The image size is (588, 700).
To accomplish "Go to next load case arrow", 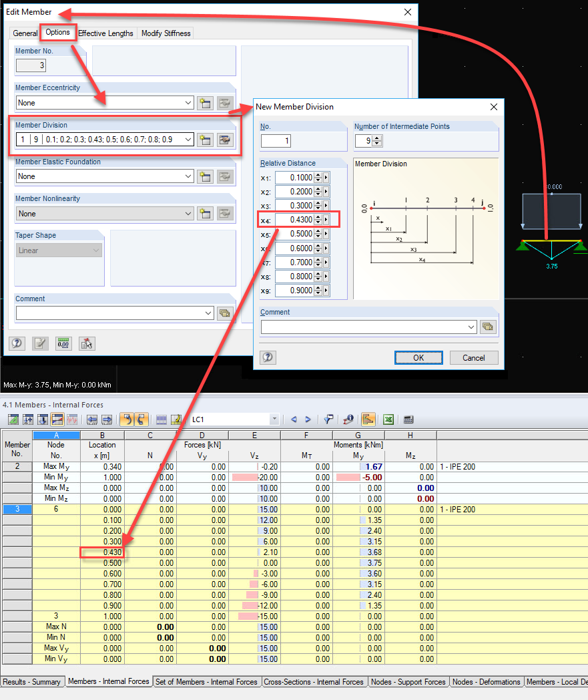I will pos(308,419).
